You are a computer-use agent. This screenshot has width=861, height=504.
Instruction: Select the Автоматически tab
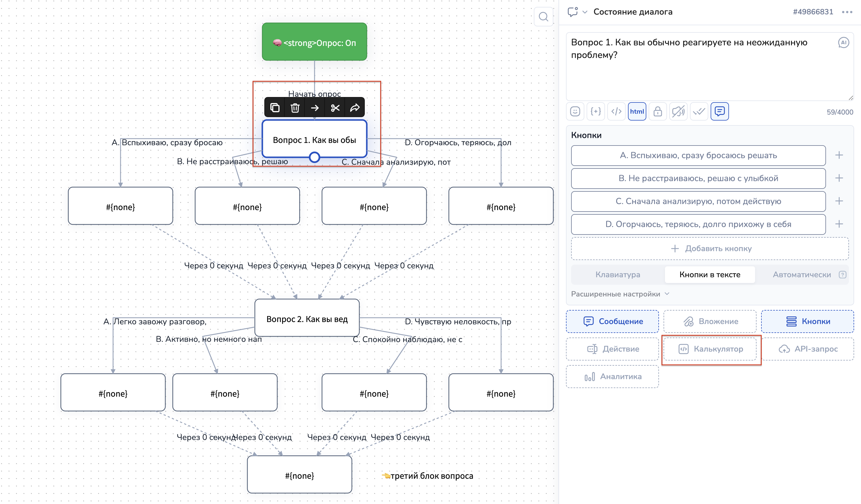[802, 275]
